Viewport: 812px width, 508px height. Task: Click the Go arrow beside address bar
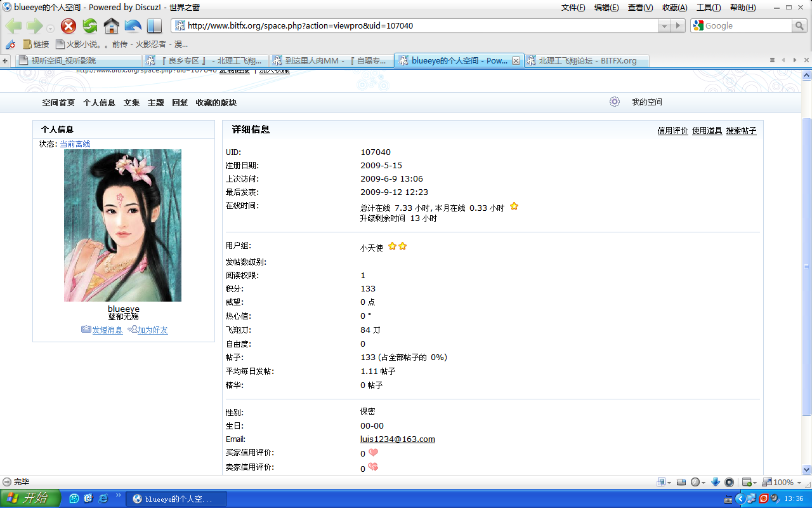(679, 26)
